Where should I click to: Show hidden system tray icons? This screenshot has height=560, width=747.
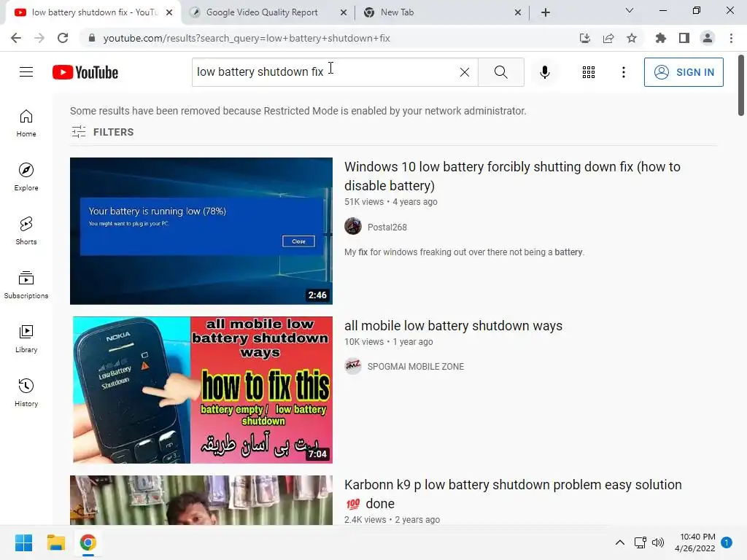(620, 542)
